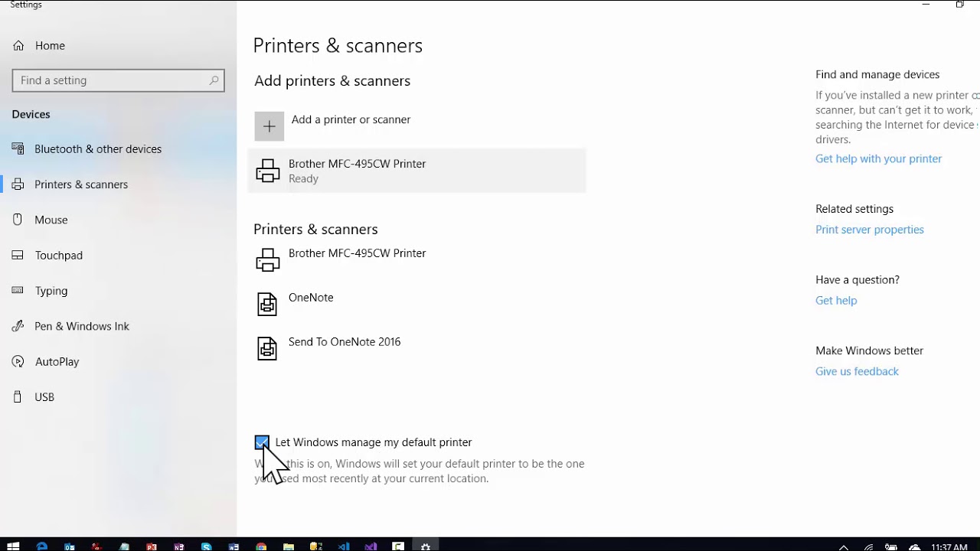980x551 pixels.
Task: Open Bluetooth & other devices page
Action: pyautogui.click(x=87, y=149)
